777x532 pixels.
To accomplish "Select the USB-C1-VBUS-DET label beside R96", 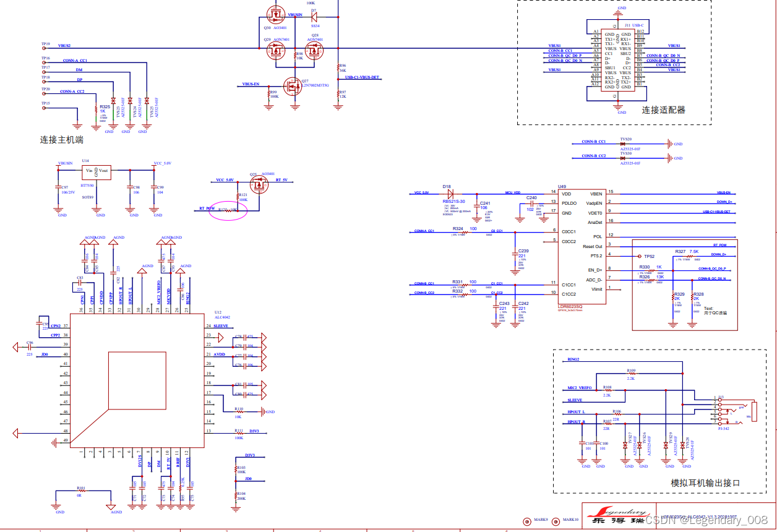I will (362, 77).
